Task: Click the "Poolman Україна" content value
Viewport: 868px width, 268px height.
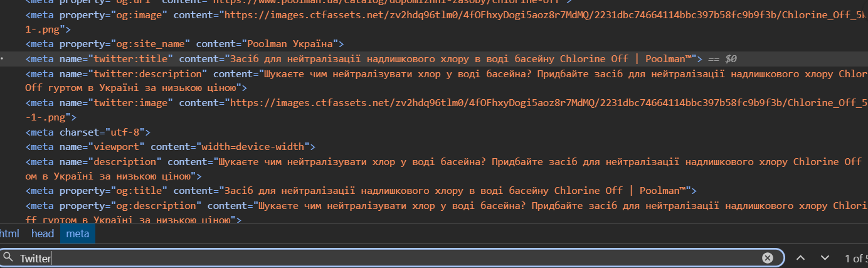Action: point(290,44)
